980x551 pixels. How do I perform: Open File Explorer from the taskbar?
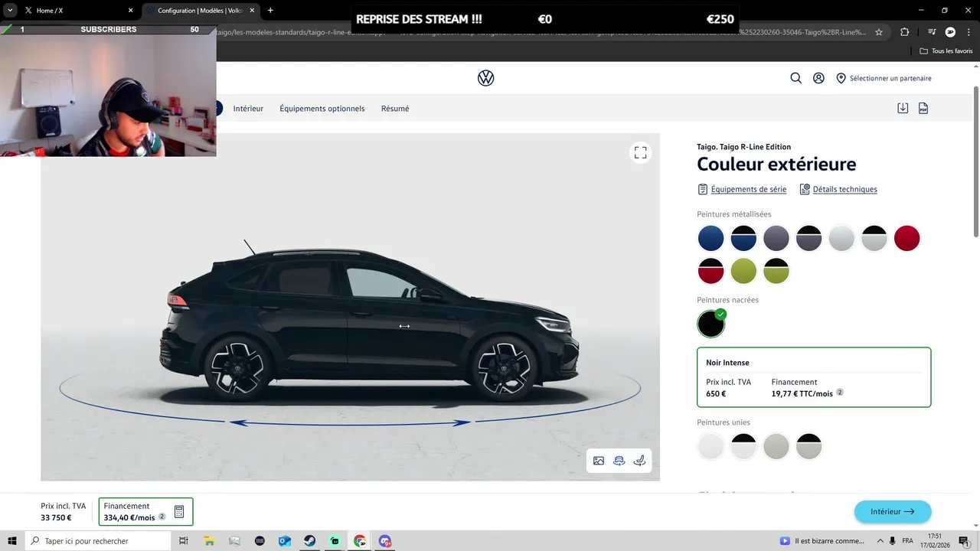click(209, 541)
